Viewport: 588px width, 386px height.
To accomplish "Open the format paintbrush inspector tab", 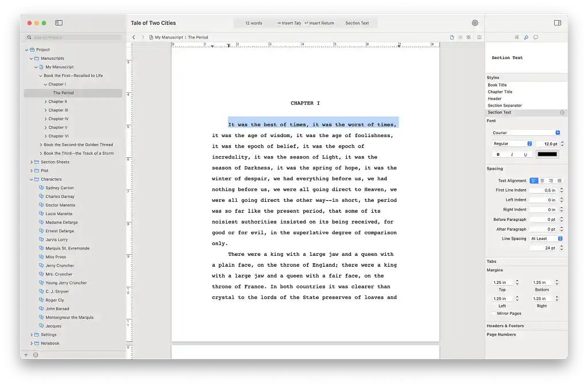I will click(526, 37).
